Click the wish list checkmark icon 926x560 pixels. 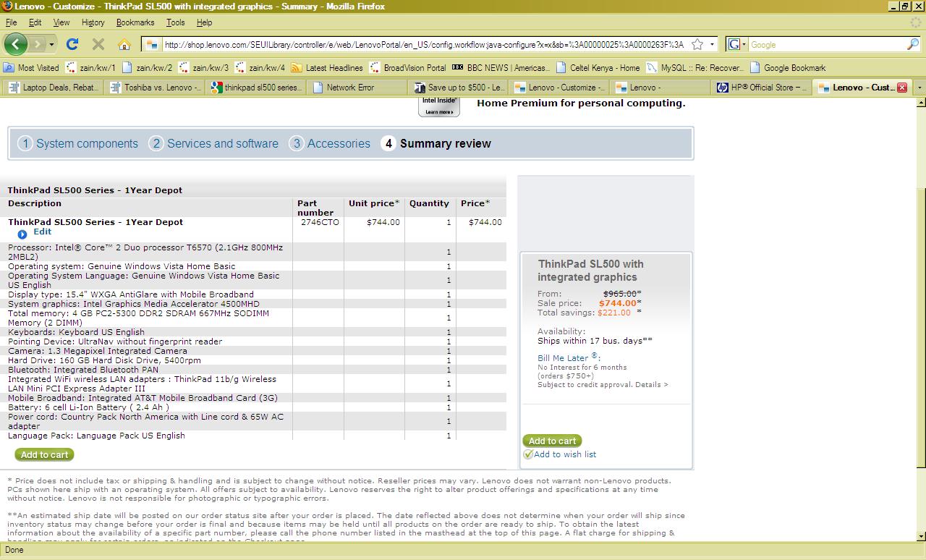(x=528, y=454)
